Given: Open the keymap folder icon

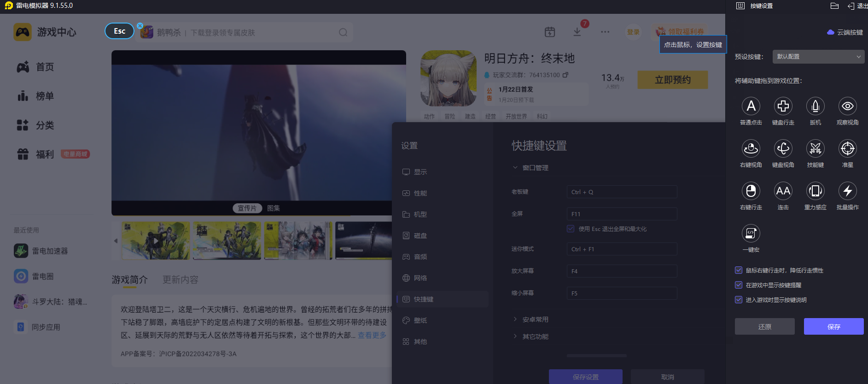Looking at the screenshot, I should click(x=834, y=6).
